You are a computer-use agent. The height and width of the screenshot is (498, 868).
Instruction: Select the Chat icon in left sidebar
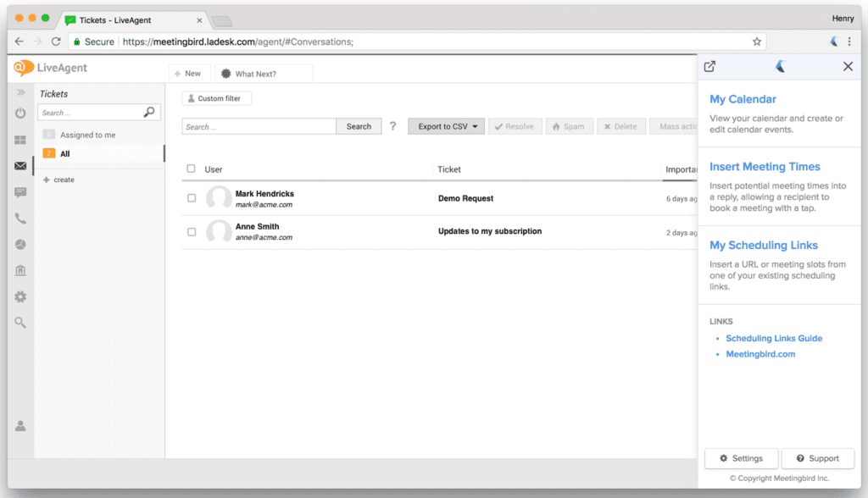[x=20, y=192]
